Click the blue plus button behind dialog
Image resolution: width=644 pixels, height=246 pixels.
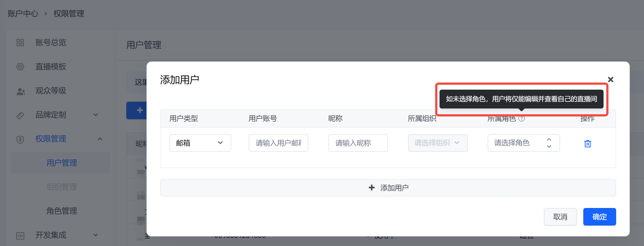[137, 110]
